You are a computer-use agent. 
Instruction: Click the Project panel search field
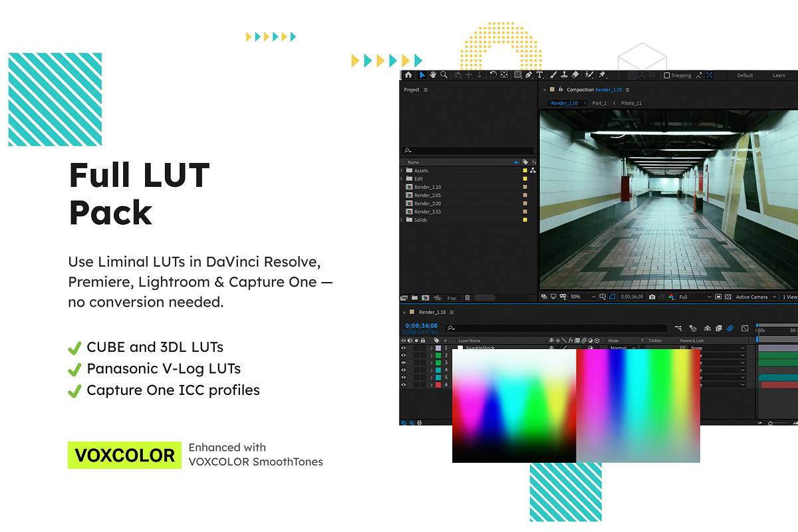tap(468, 151)
